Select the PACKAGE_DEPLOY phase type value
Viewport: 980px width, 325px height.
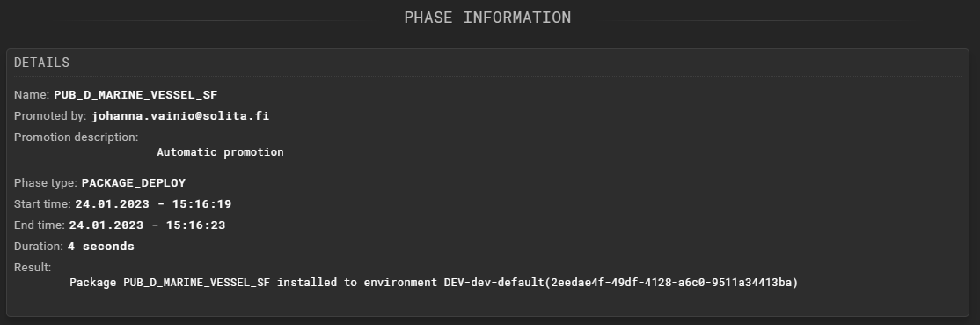click(134, 183)
